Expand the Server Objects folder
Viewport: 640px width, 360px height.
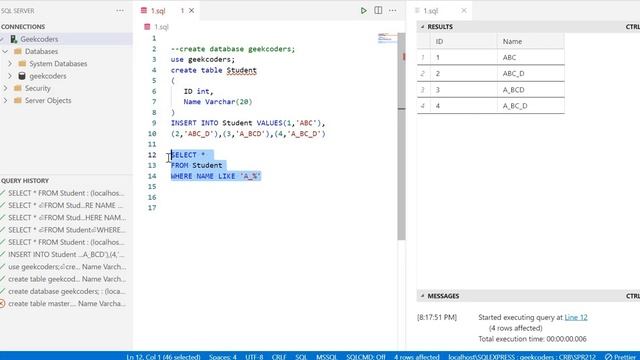pyautogui.click(x=5, y=100)
